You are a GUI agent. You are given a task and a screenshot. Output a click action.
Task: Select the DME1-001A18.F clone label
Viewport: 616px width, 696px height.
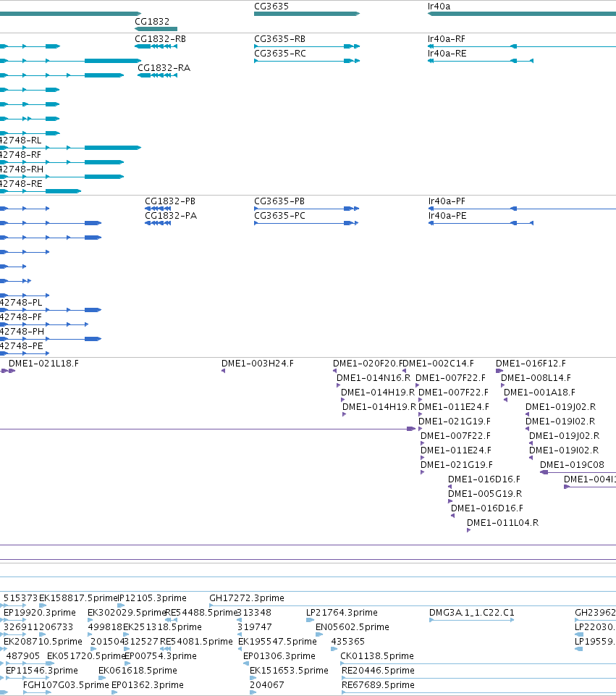click(539, 393)
